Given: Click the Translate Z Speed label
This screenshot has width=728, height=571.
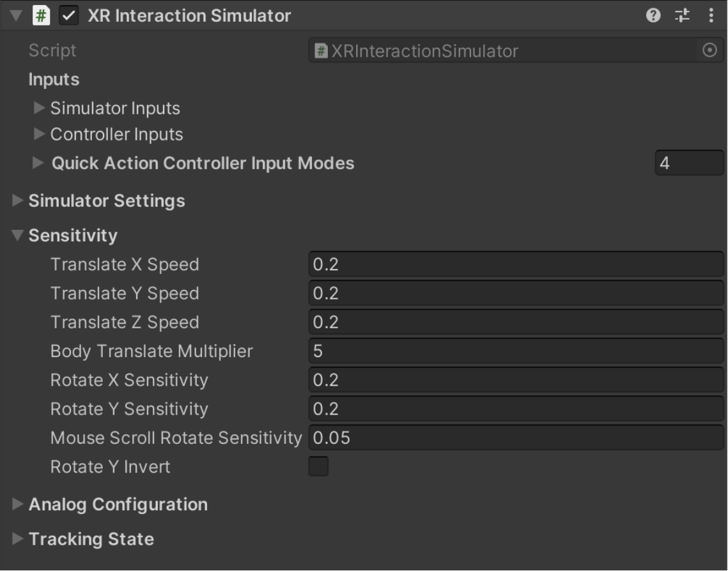Looking at the screenshot, I should (x=125, y=322).
